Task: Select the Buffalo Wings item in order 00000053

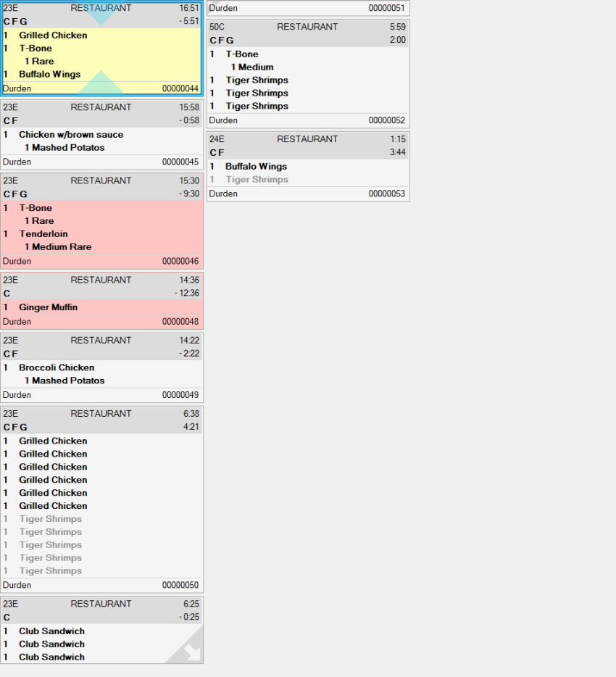Action: coord(308,166)
